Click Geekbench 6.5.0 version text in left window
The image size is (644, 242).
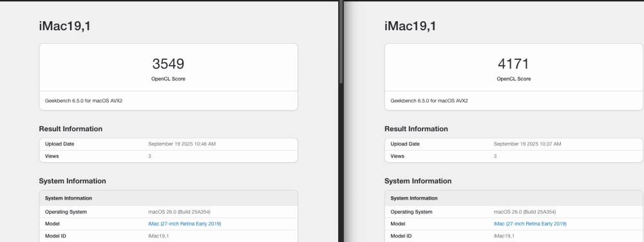(x=84, y=100)
